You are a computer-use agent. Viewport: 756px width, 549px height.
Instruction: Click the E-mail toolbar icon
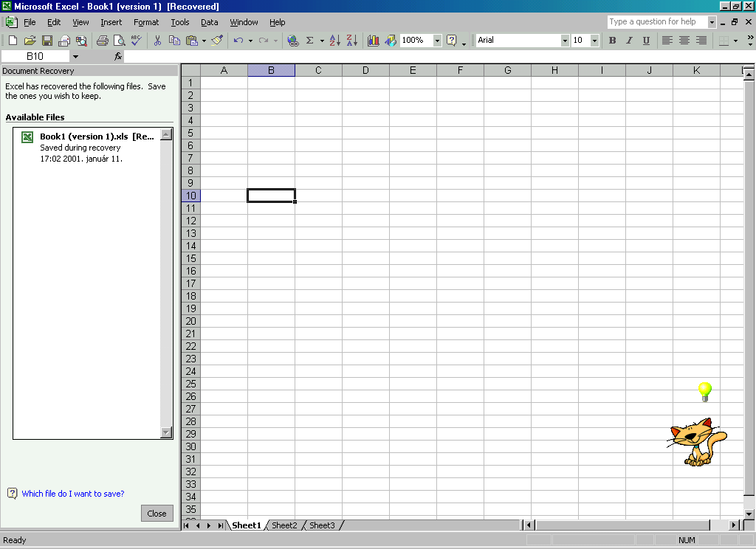click(x=64, y=41)
